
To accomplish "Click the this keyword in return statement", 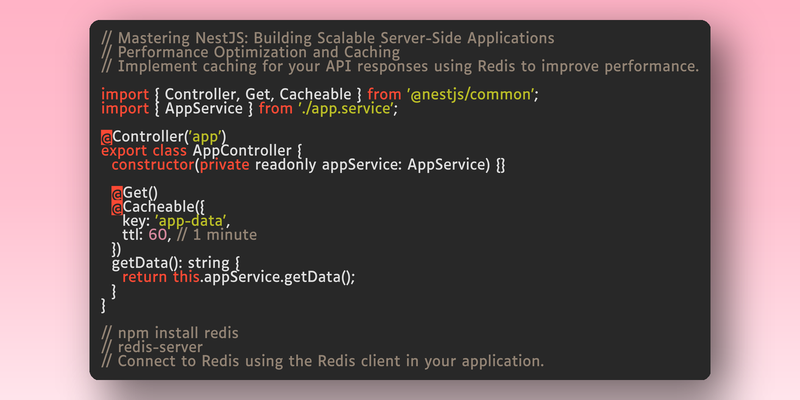I will click(x=185, y=278).
